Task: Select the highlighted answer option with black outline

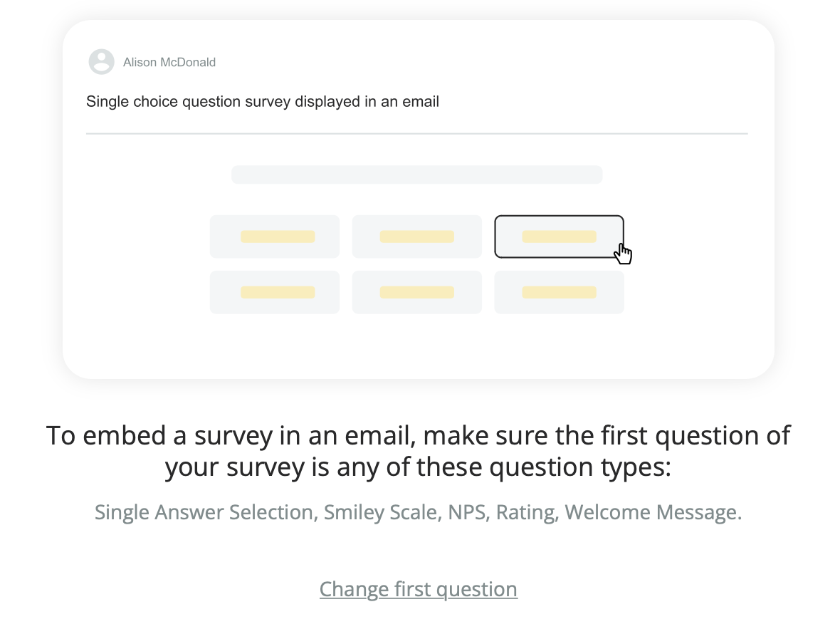Action: 560,236
